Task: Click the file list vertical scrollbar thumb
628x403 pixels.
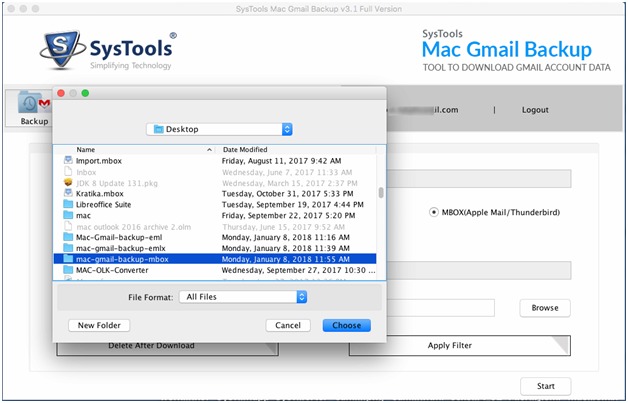Action: click(381, 193)
